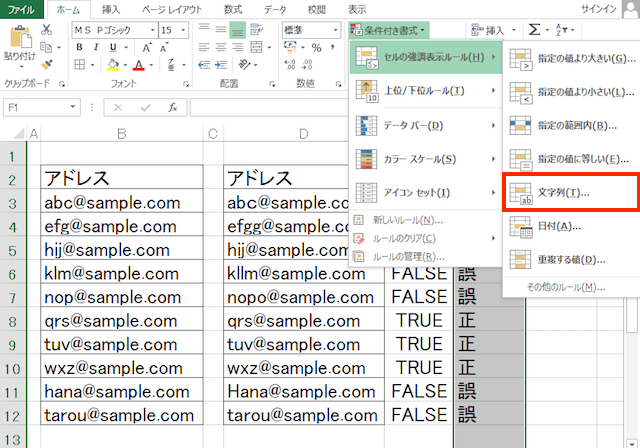Image resolution: width=640 pixels, height=448 pixels.
Task: Toggle middle vertical alignment
Action: click(x=221, y=29)
